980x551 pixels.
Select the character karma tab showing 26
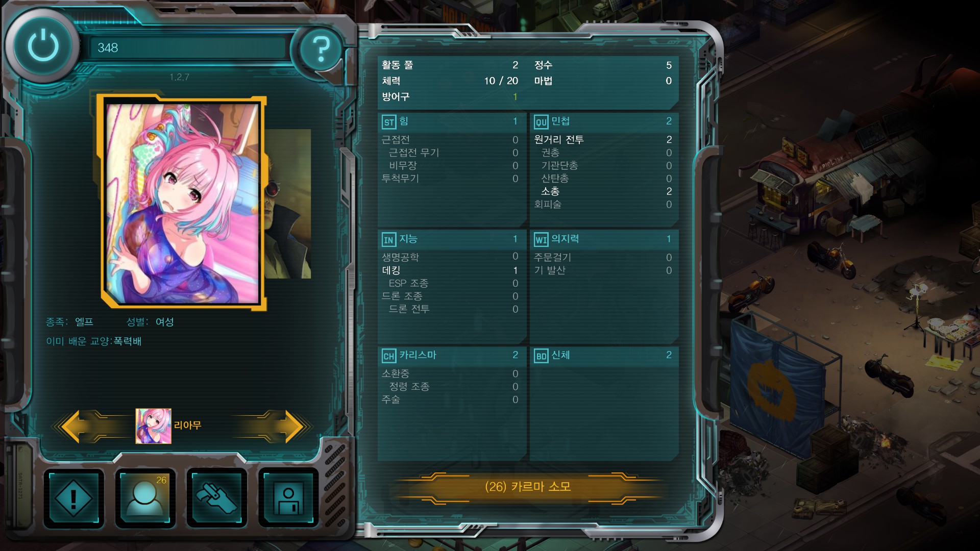[145, 498]
